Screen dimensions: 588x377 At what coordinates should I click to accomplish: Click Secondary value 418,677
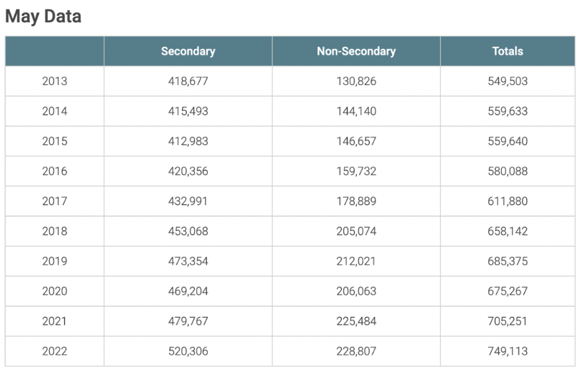tap(188, 81)
